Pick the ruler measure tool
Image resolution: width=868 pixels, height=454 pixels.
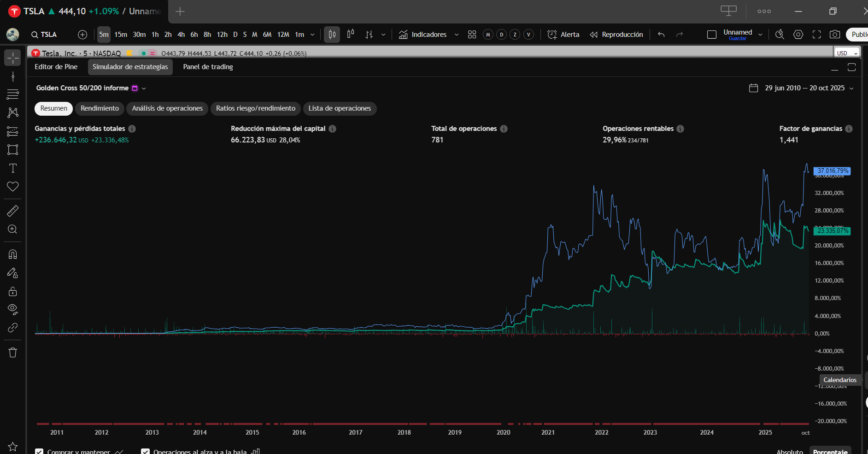pos(13,211)
